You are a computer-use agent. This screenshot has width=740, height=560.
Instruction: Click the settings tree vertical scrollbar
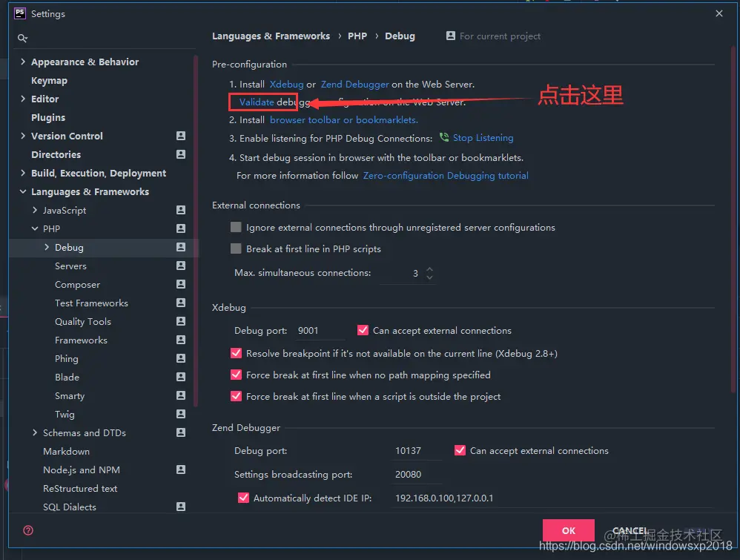(196, 231)
